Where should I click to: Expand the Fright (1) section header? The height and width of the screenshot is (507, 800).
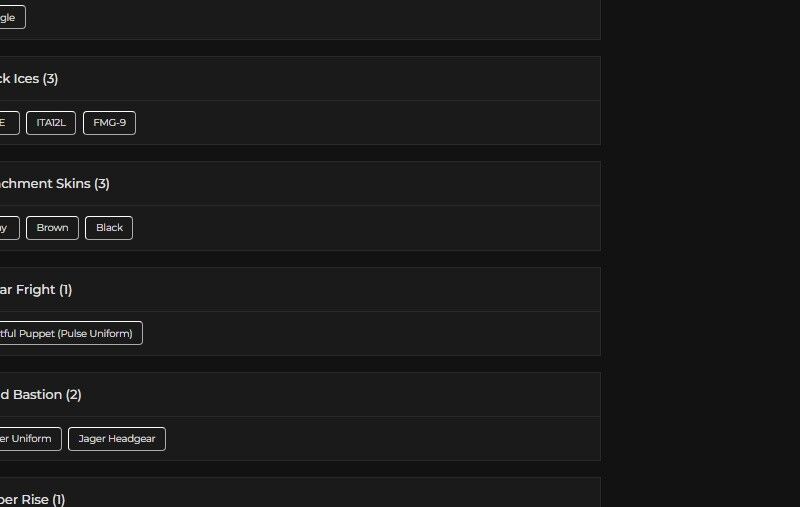click(300, 290)
